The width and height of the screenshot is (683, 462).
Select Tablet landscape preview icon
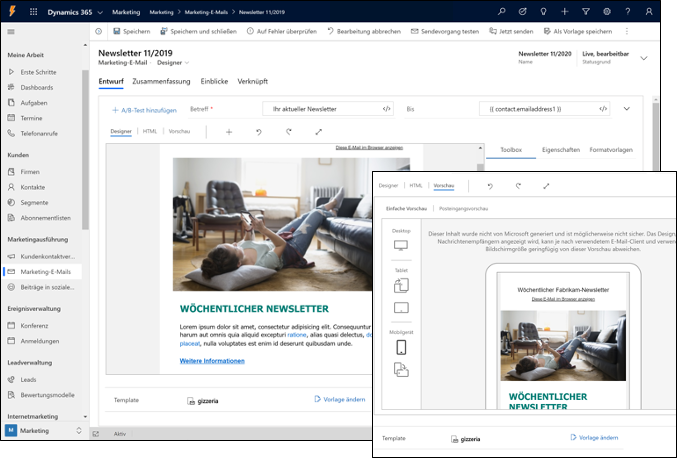point(401,308)
